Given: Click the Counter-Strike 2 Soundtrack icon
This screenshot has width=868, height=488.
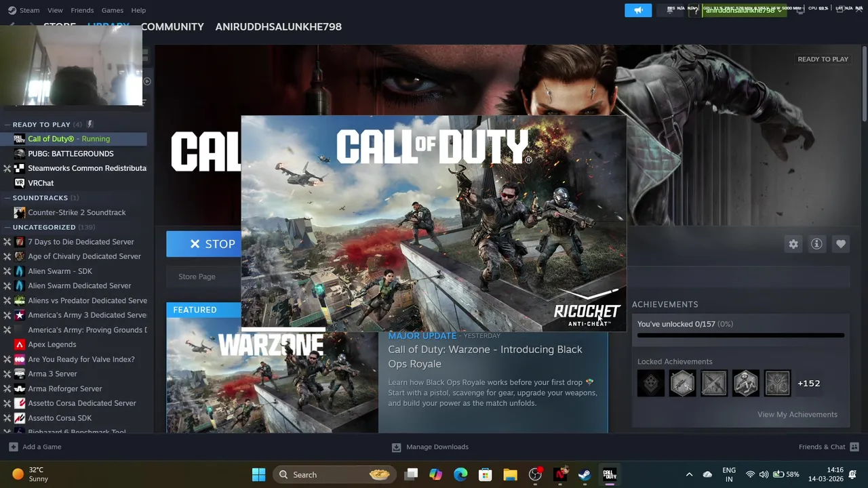Looking at the screenshot, I should click(x=20, y=212).
